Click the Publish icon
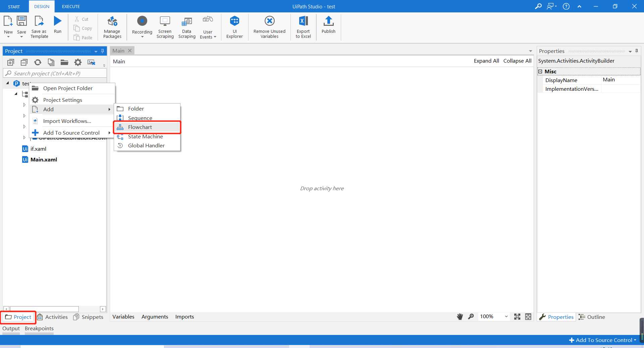Screen dimensions: 644x348 point(328,21)
